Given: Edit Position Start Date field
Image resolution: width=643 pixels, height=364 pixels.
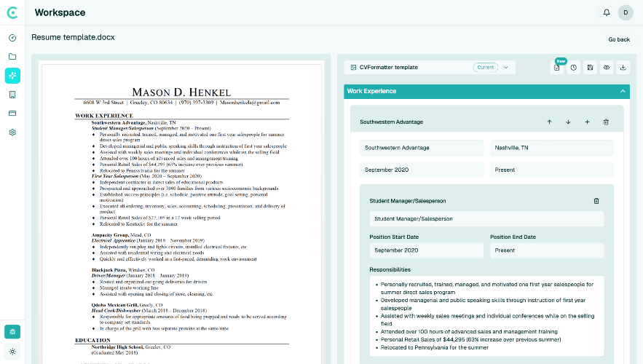Looking at the screenshot, I should point(426,250).
